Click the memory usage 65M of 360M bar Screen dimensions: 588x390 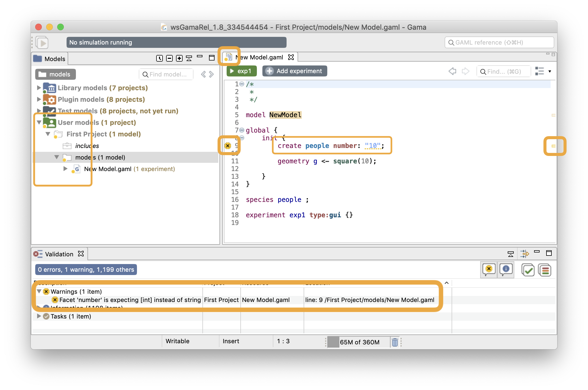tap(359, 342)
